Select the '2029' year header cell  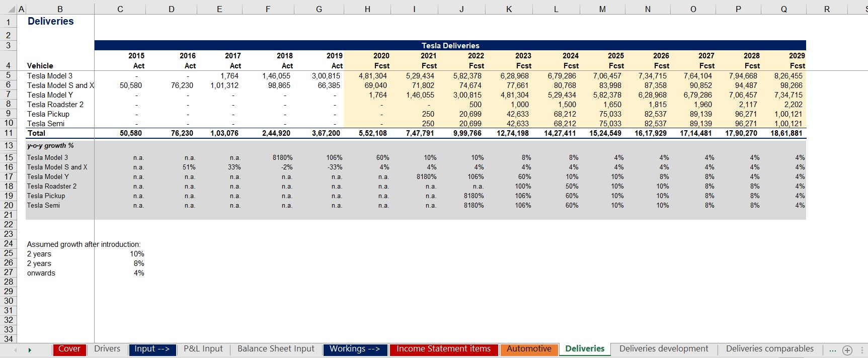pyautogui.click(x=797, y=56)
